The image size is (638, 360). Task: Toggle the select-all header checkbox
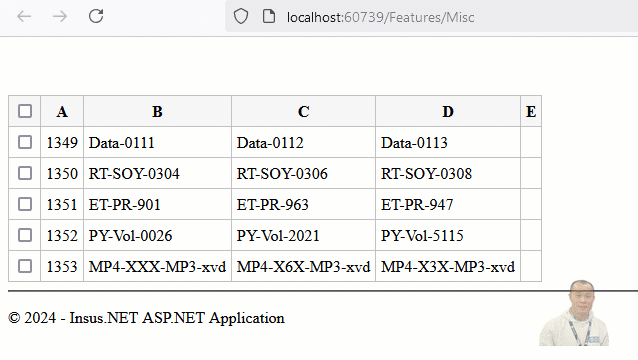click(x=25, y=111)
